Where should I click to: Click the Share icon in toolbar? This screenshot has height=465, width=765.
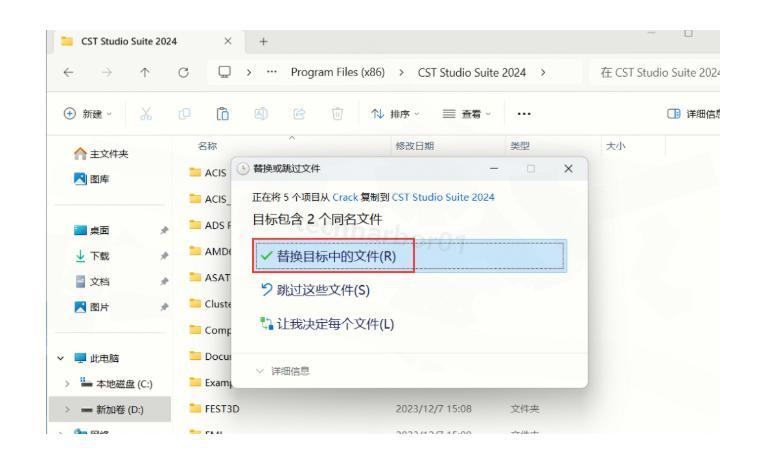click(x=299, y=114)
